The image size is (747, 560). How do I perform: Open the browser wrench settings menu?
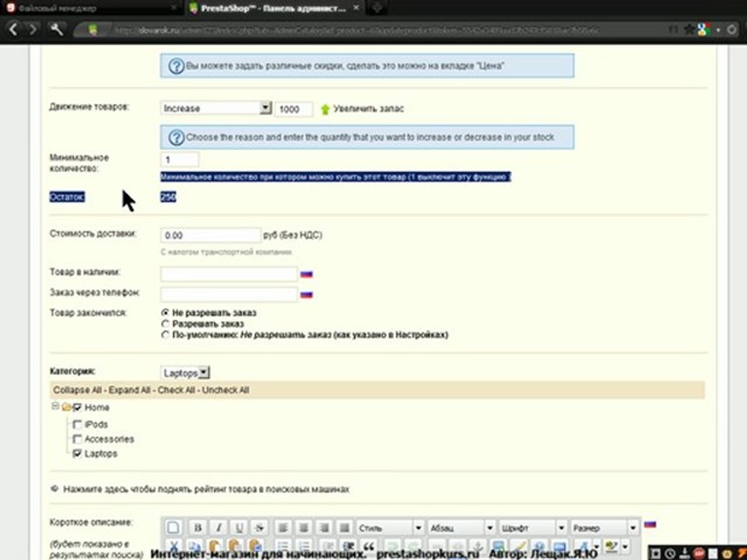57,30
